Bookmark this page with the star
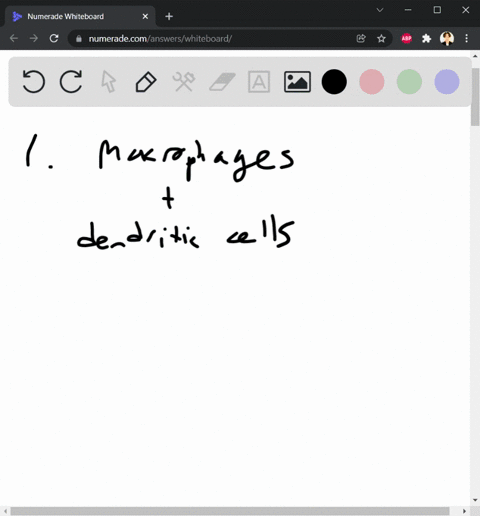The image size is (480, 516). pyautogui.click(x=381, y=39)
